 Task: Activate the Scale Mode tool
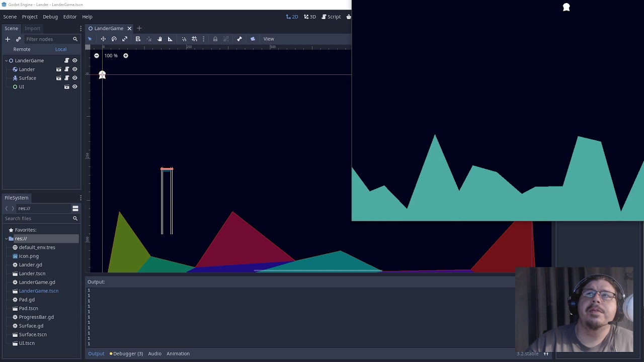tap(125, 39)
